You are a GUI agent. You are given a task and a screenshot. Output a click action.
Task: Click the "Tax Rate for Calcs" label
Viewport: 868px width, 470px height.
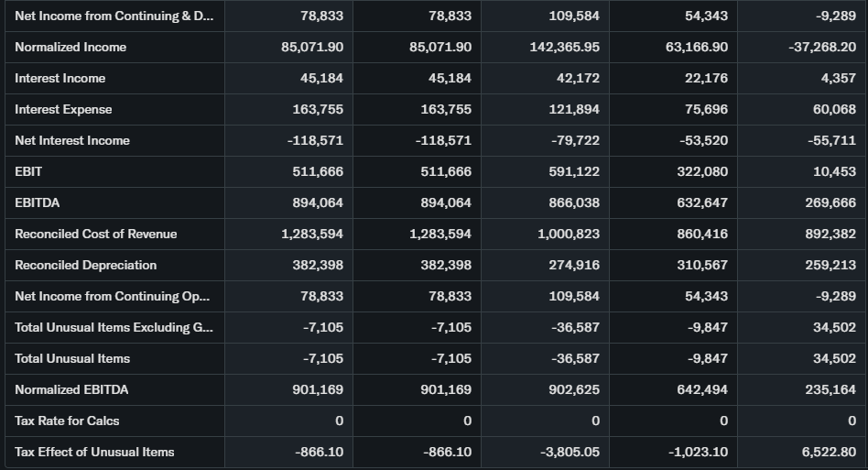67,421
